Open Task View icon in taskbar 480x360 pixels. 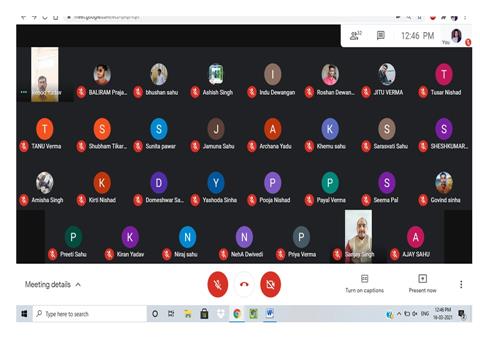pyautogui.click(x=171, y=314)
